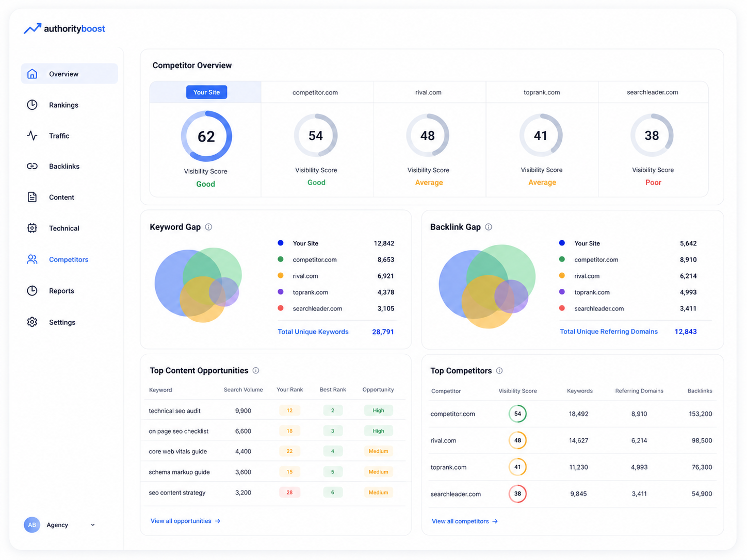The image size is (747, 560).
Task: Click Total Unique Keywords link
Action: [x=313, y=332]
